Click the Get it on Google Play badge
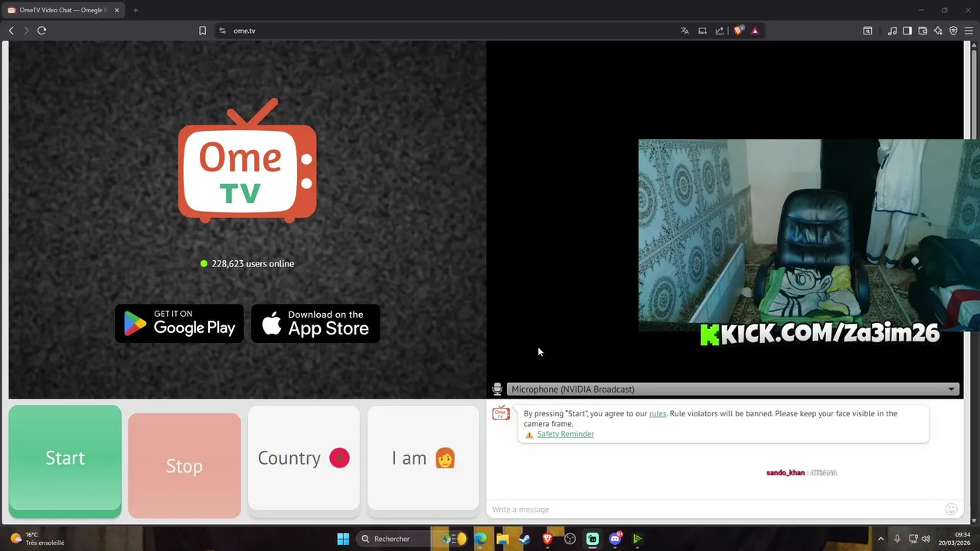Screen dimensions: 980x551 (179, 324)
